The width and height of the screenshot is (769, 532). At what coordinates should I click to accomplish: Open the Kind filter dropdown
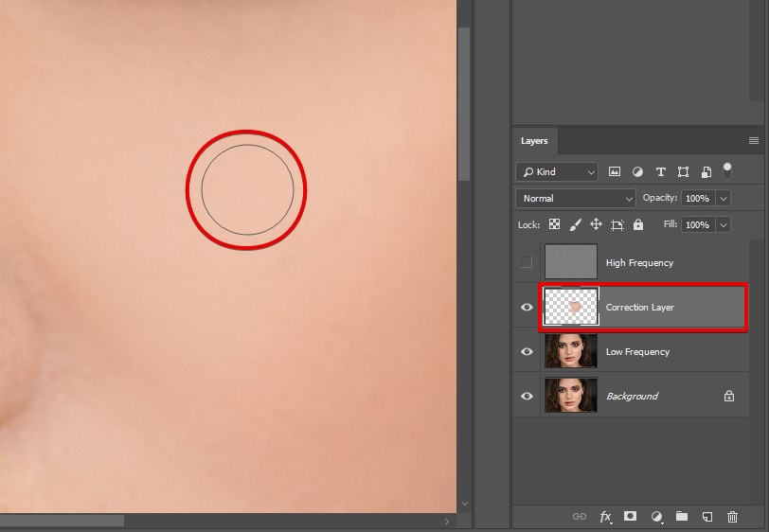(557, 172)
